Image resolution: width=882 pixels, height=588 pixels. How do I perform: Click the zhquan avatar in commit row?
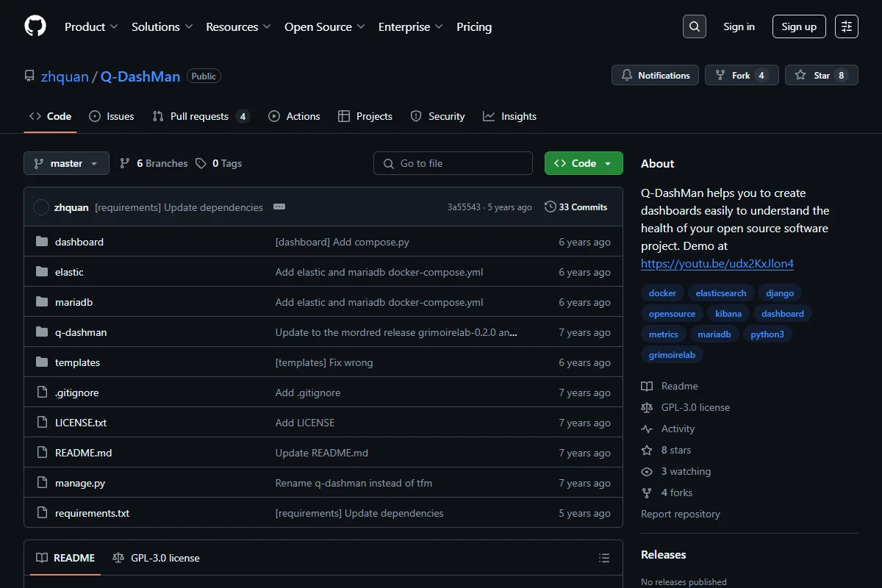coord(41,207)
